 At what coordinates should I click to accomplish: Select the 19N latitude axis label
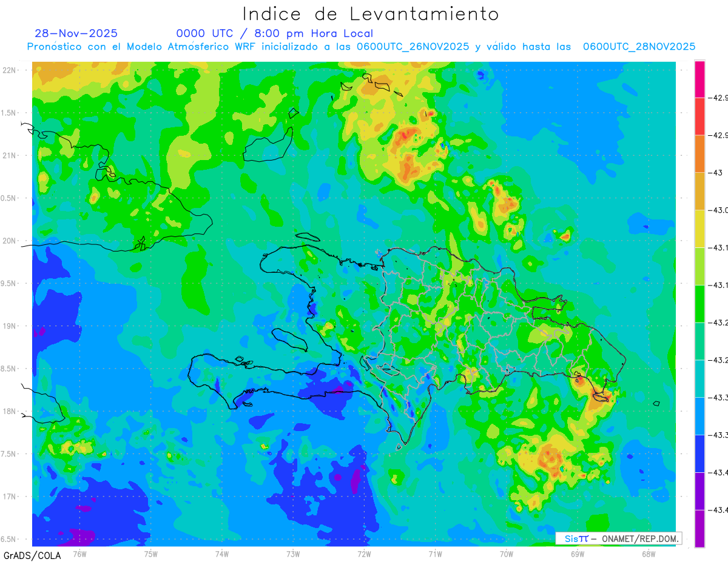pyautogui.click(x=10, y=326)
